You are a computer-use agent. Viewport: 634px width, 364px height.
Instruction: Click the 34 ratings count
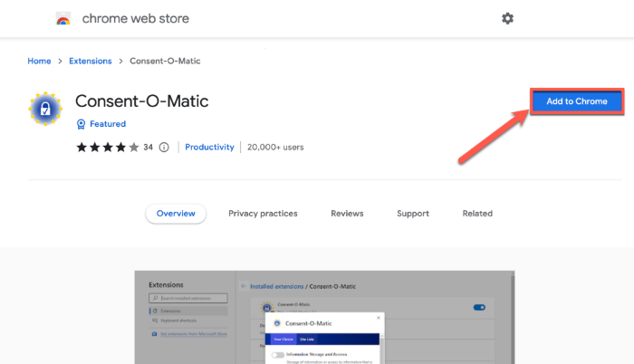[148, 148]
